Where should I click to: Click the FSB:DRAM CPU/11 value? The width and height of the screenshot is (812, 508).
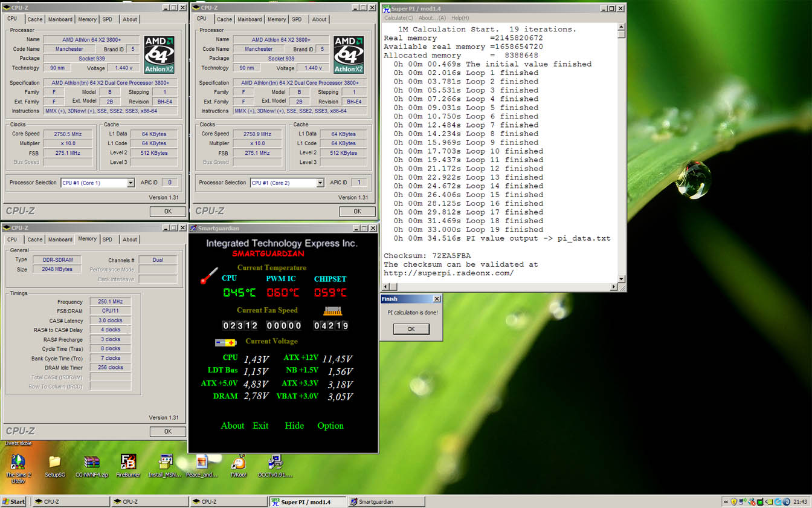point(111,311)
